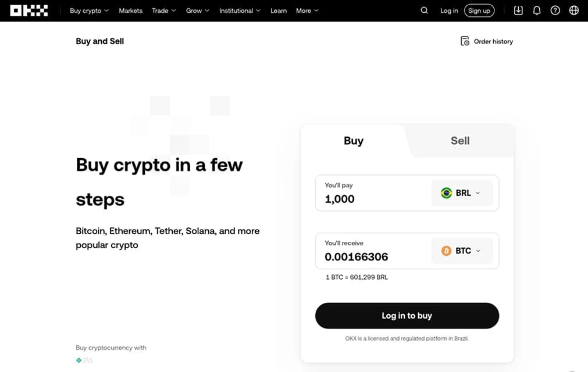Open the language globe icon
The image size is (588, 372).
(x=573, y=10)
